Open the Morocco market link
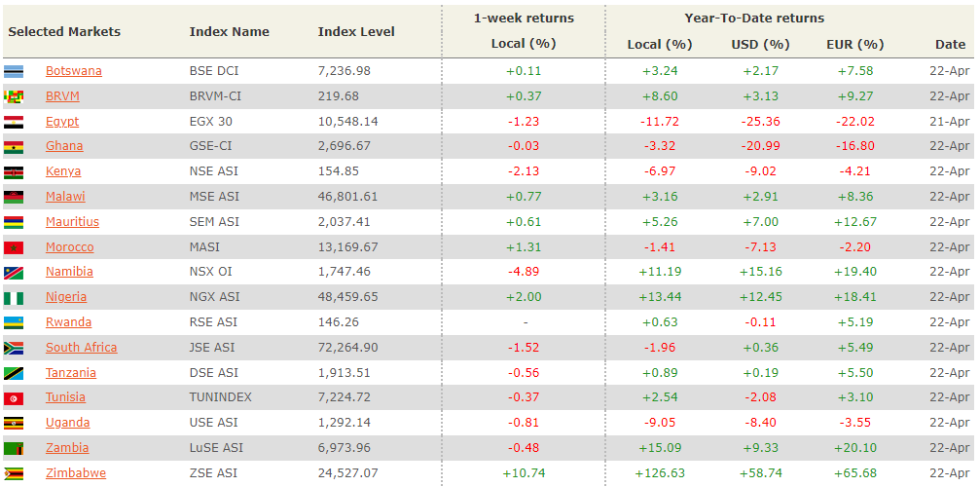This screenshot has height=487, width=980. coord(70,247)
